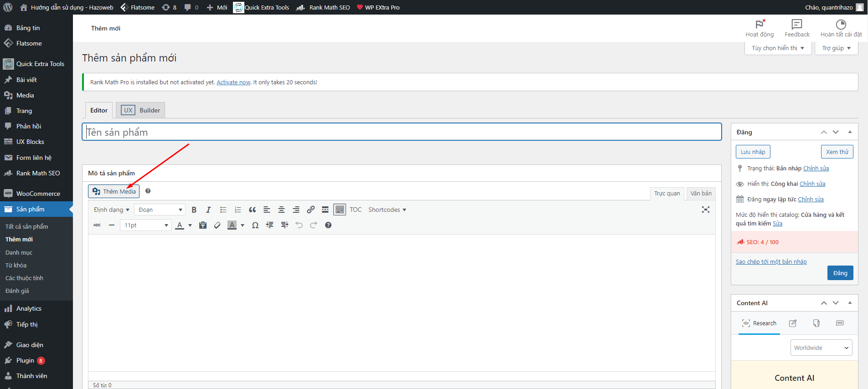Open the special character (Omega) picker
The image size is (868, 389).
255,225
